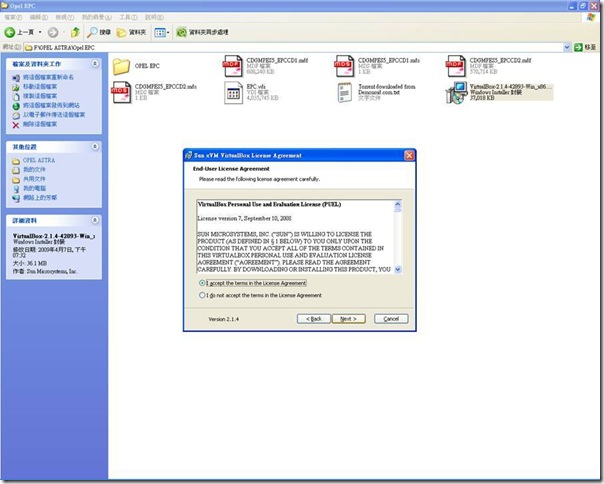Viewport: 604px width, 484px height.
Task: Select the CD0MPES5_EPCCD2.mdf file icon
Action: (x=456, y=66)
